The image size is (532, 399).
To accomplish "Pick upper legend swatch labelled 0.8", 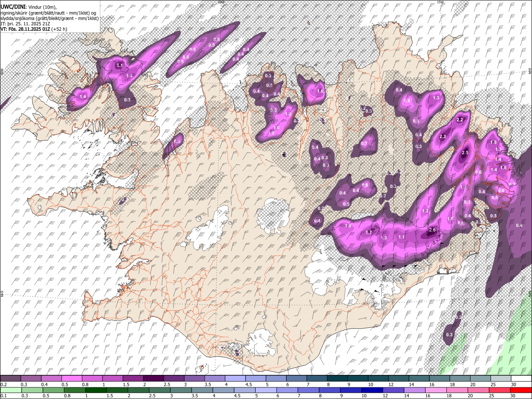I will coord(92,379).
